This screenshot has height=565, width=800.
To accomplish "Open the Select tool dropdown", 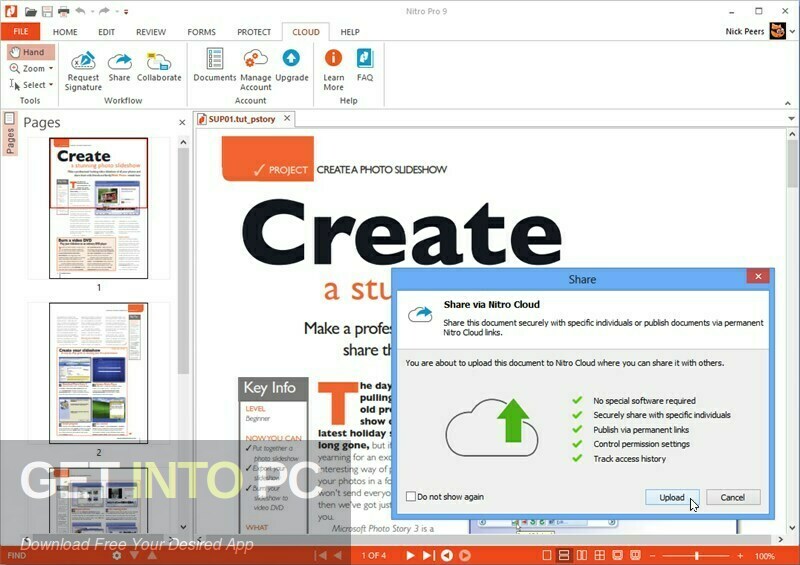I will coord(51,85).
